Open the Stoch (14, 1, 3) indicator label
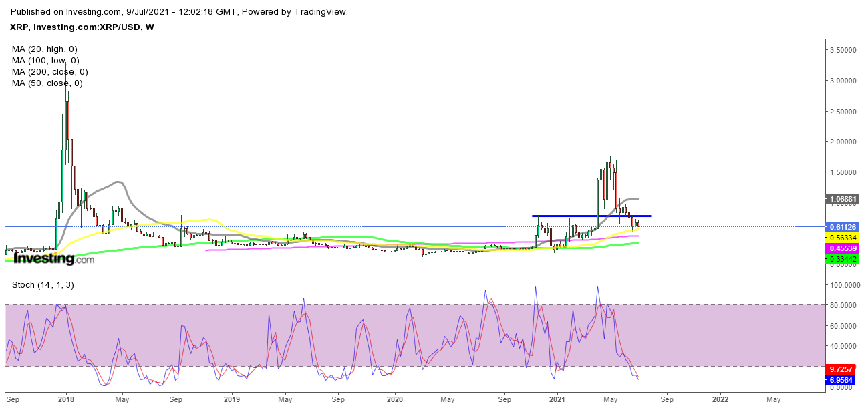This screenshot has width=868, height=408. (44, 285)
